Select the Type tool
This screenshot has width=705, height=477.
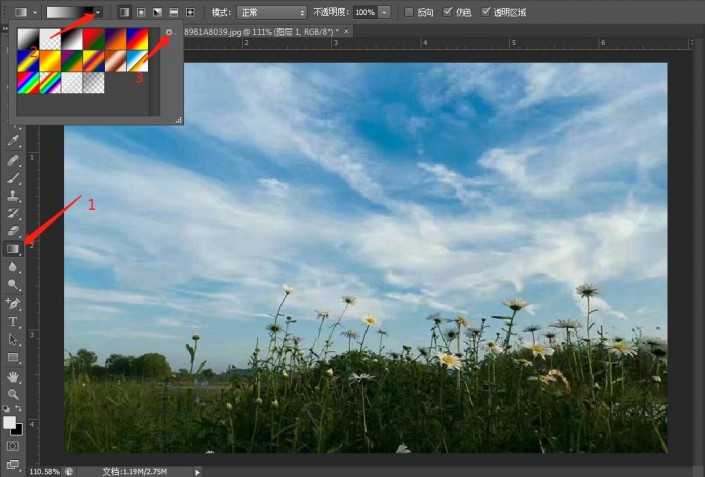13,322
